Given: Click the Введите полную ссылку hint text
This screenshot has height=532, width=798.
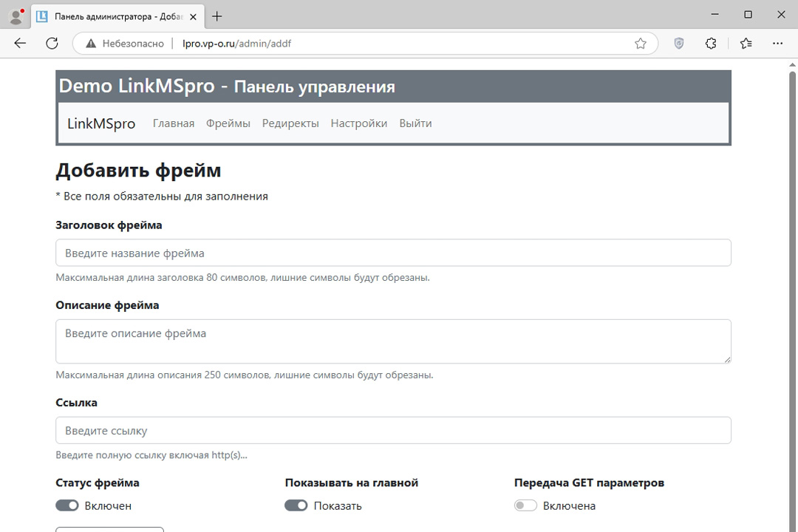Looking at the screenshot, I should pos(151,455).
